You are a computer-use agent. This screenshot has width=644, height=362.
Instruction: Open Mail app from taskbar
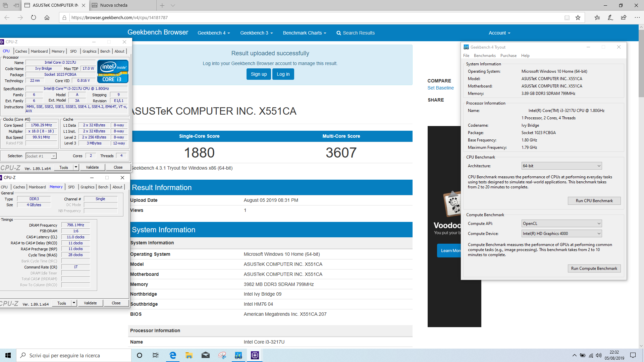(x=206, y=355)
